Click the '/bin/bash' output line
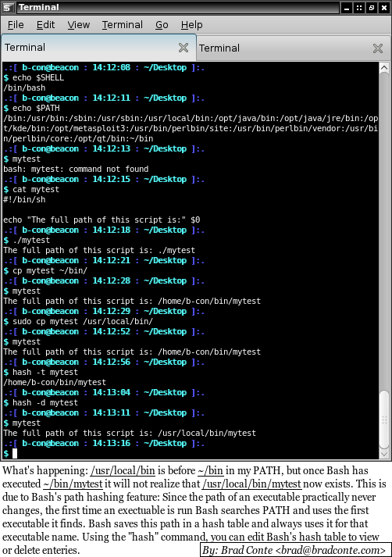The height and width of the screenshot is (557, 392). tap(24, 87)
